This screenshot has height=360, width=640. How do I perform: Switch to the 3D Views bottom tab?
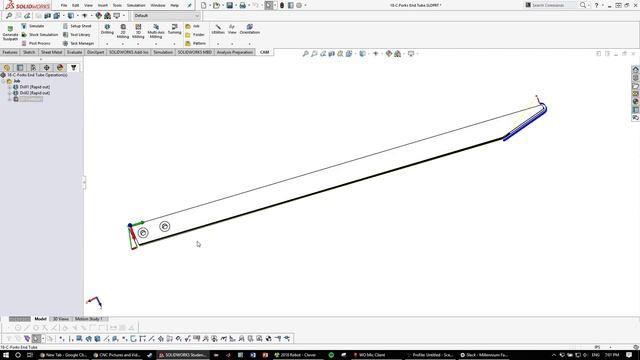[x=61, y=319]
